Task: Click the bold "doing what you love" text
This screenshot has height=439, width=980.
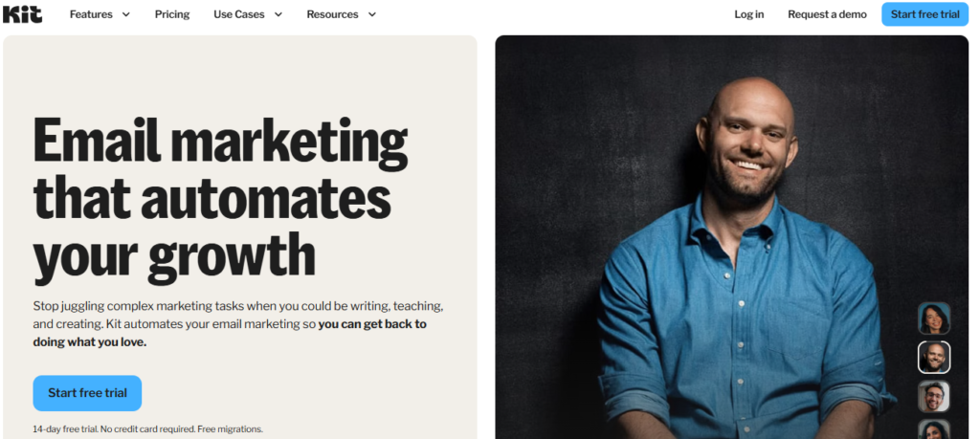Action: point(89,342)
